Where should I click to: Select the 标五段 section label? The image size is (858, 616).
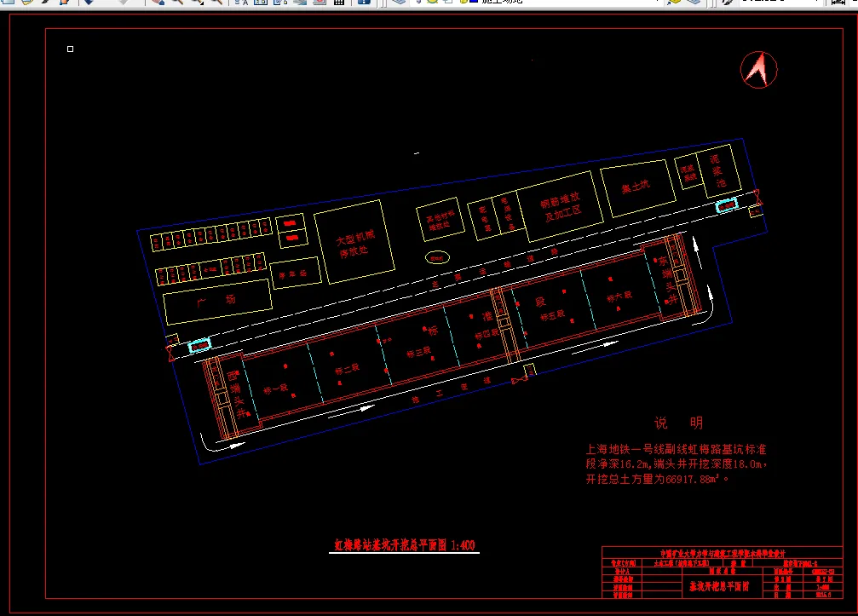point(553,315)
